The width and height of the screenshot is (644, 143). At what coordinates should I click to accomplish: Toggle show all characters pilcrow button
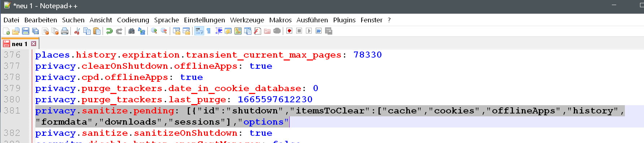209,31
